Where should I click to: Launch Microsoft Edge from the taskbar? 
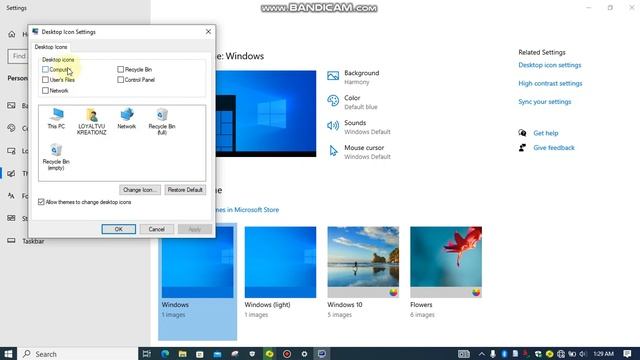(165, 354)
